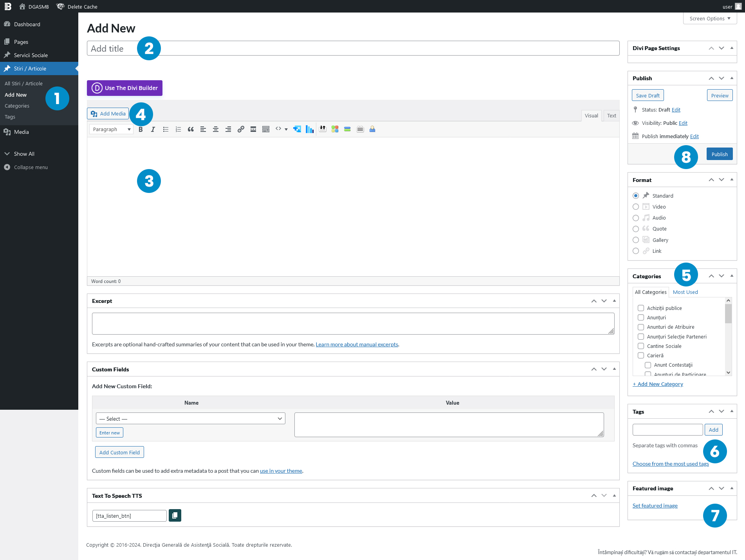Open All Stiri / Articole submenu
745x560 pixels.
click(23, 83)
